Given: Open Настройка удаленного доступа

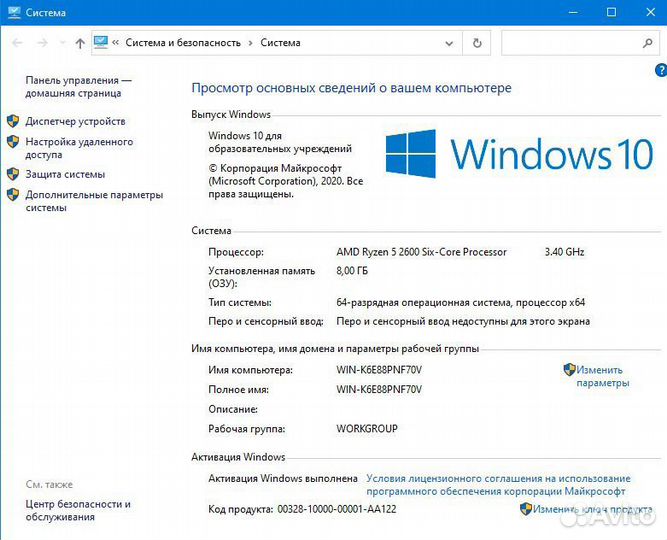Looking at the screenshot, I should [78, 148].
